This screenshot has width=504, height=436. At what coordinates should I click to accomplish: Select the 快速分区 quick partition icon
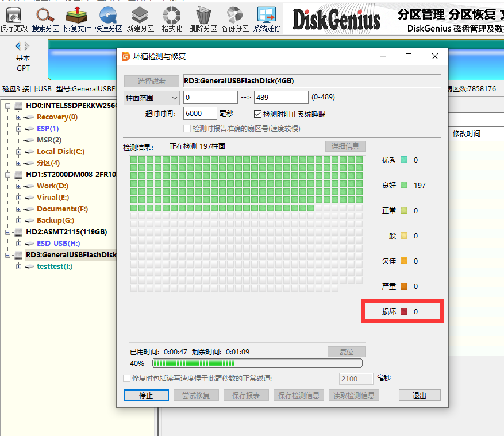tap(109, 19)
